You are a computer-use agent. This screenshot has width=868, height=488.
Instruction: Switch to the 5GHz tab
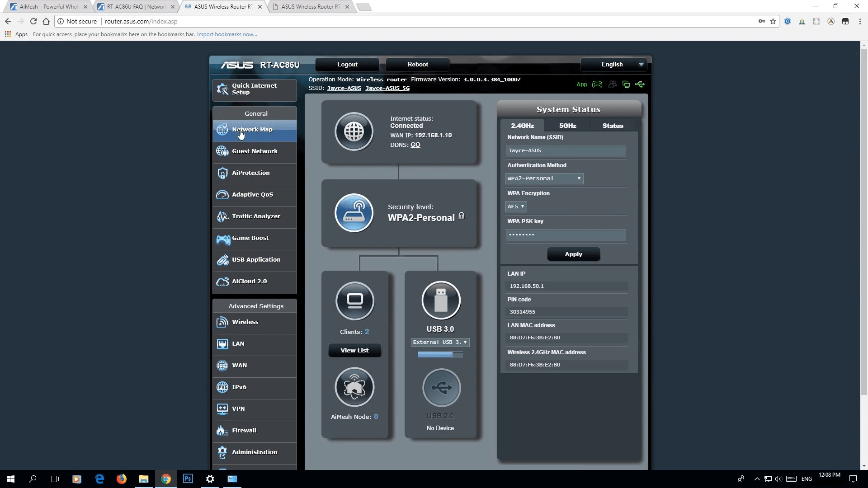(567, 126)
